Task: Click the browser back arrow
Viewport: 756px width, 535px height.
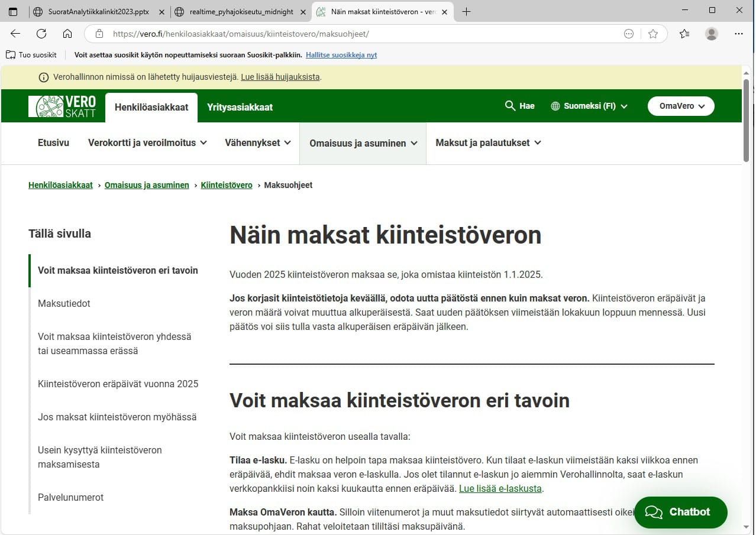Action: tap(15, 34)
